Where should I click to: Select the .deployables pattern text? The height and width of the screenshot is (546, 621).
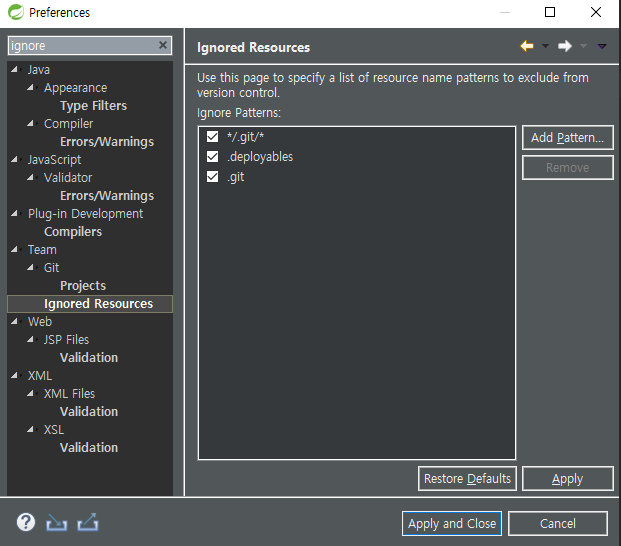260,157
